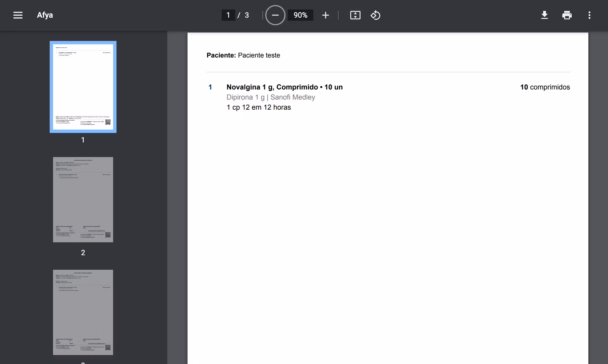Viewport: 608px width, 364px height.
Task: Click the zoom in plus button
Action: click(x=325, y=15)
